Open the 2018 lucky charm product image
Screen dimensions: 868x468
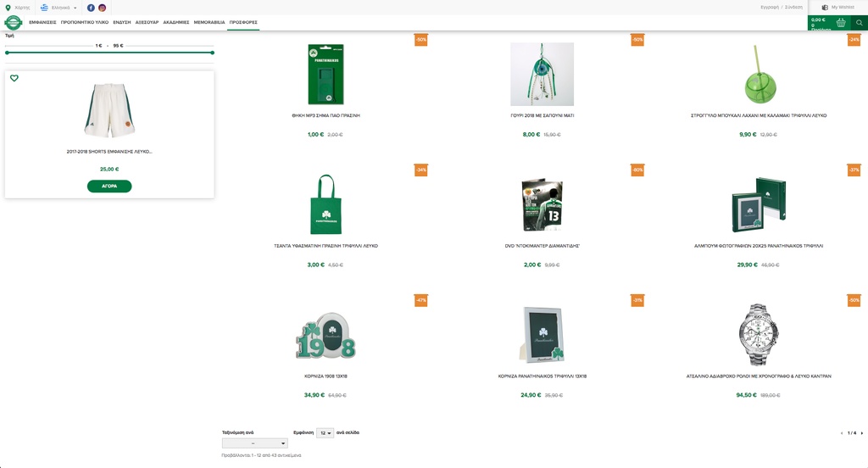click(542, 75)
